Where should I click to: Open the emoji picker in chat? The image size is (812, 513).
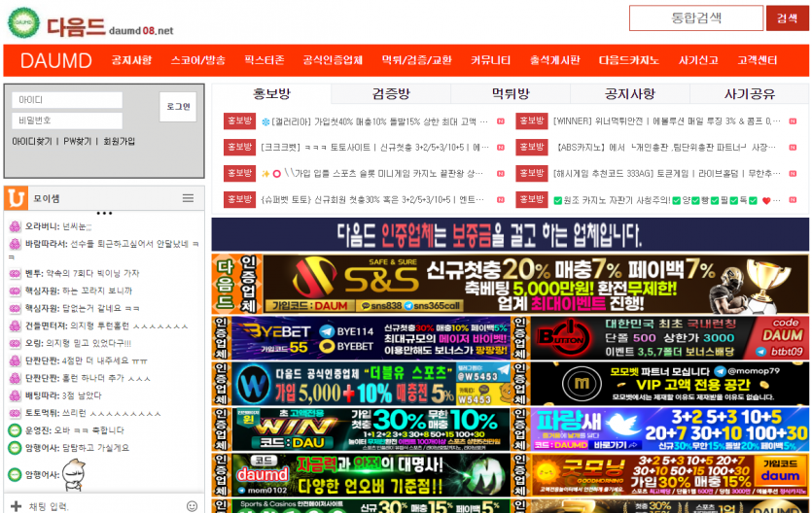[192, 506]
